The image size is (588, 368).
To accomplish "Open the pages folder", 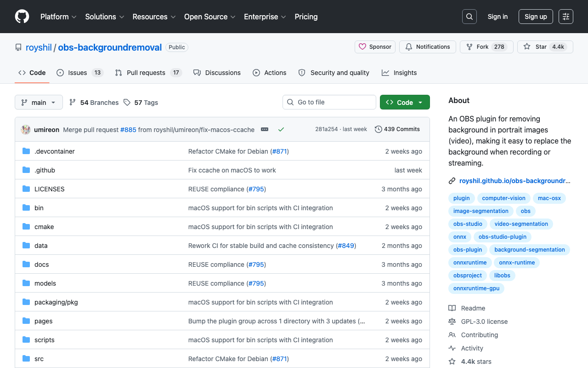I will pos(44,321).
